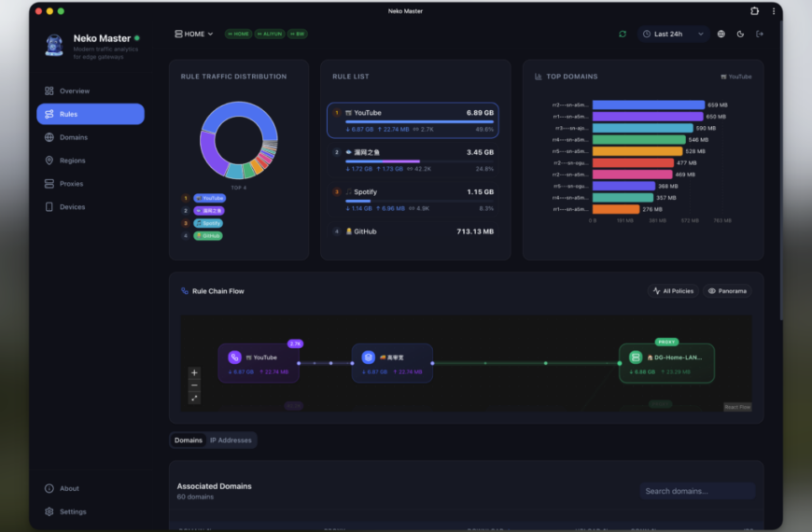Select the YouTube rule card
The image size is (812, 532).
point(413,120)
